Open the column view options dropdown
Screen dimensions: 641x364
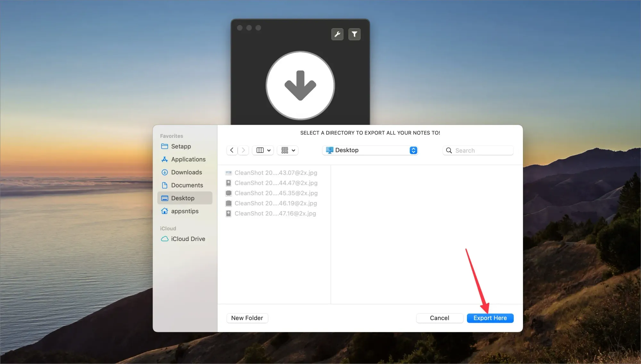click(x=263, y=150)
